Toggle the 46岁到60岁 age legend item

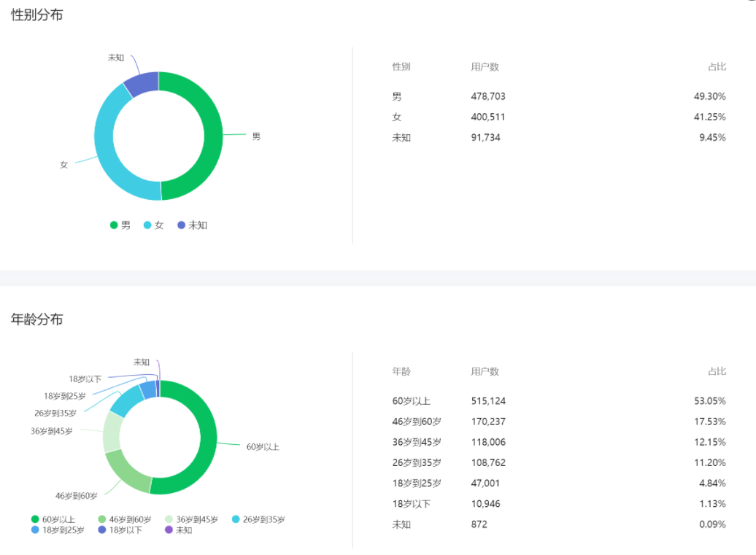(125, 519)
